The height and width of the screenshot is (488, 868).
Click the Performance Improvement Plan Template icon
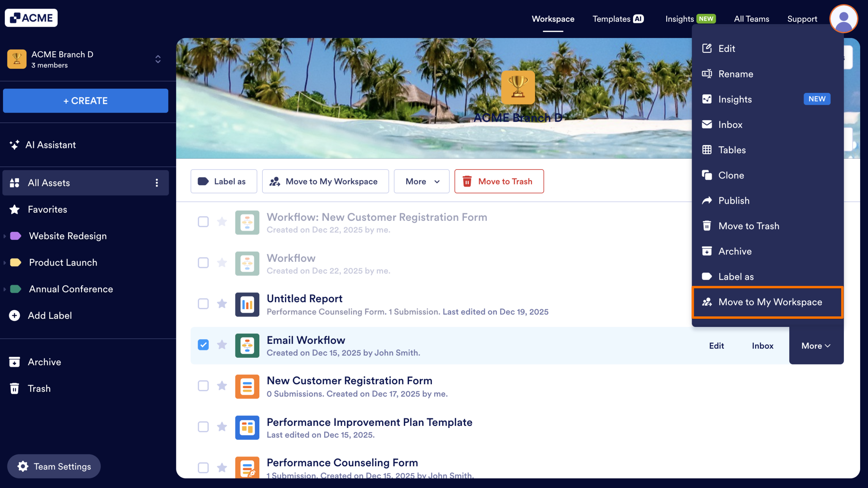247,427
